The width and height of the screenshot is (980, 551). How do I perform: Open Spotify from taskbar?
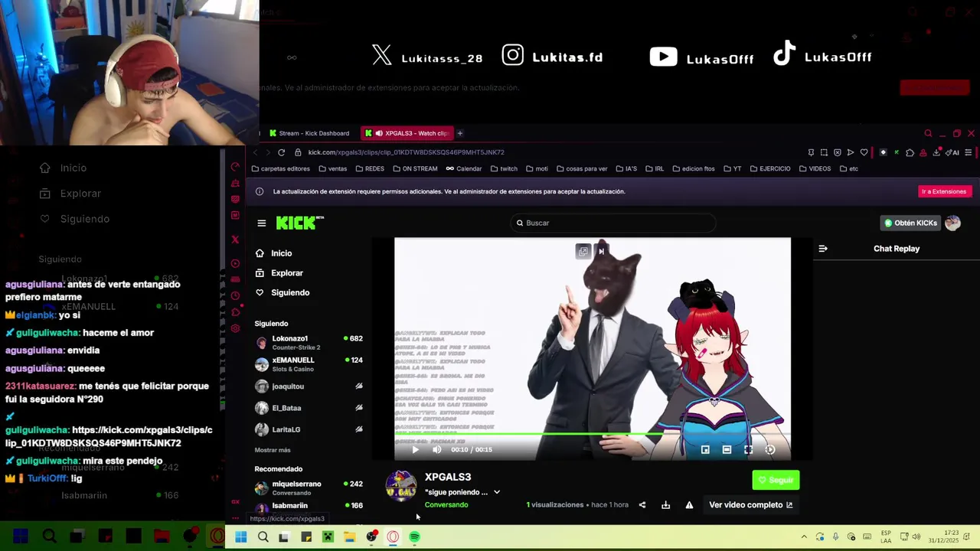click(x=414, y=537)
